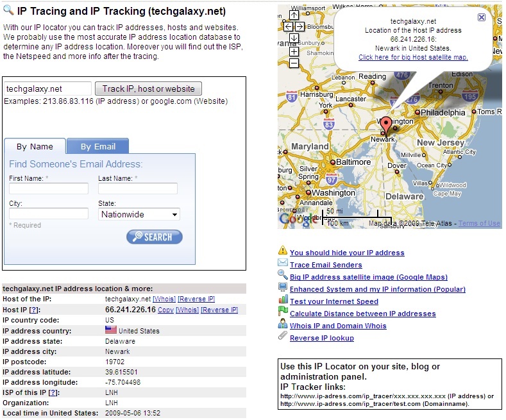Click the bar chart speed test icon
506x420 pixels.
(283, 299)
